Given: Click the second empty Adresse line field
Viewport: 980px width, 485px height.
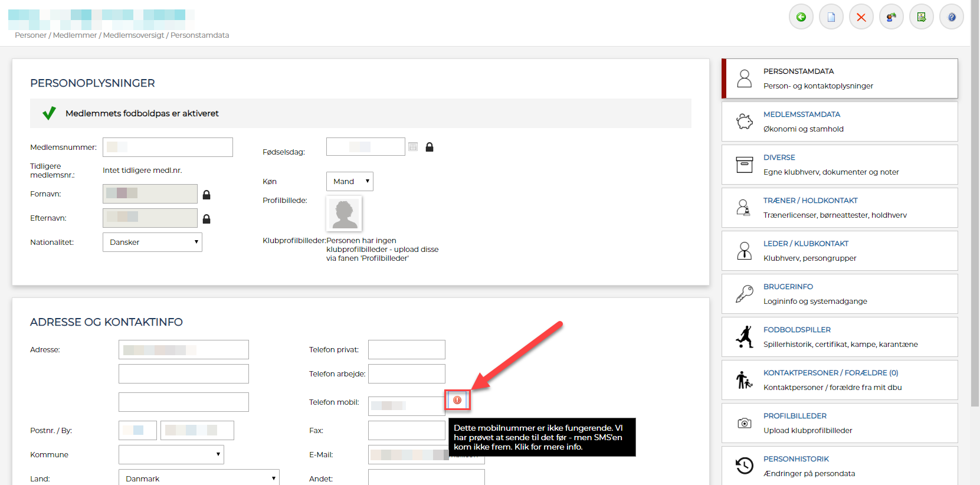Looking at the screenshot, I should tap(183, 373).
